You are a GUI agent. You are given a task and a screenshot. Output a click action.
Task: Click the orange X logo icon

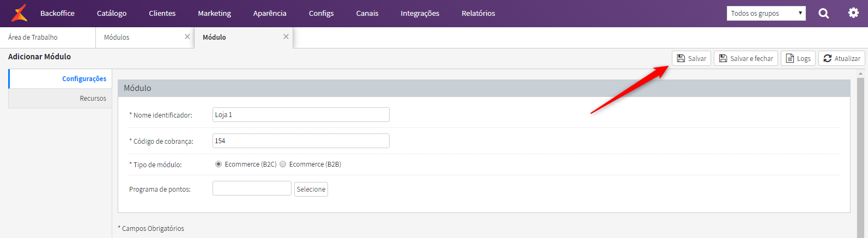coord(20,13)
